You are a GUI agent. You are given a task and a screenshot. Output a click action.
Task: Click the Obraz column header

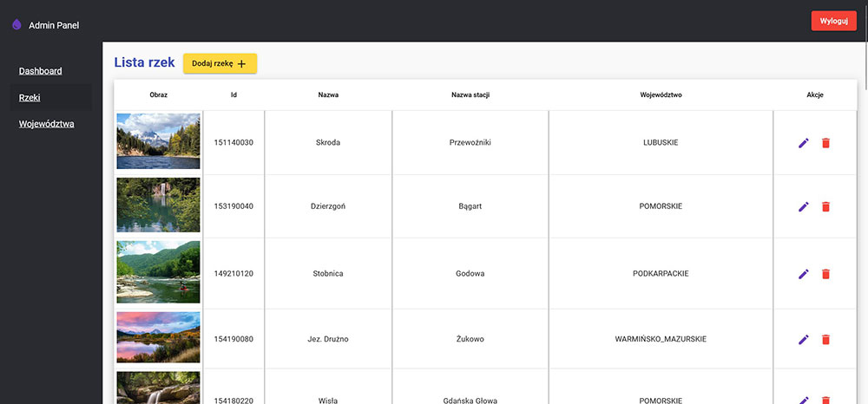pyautogui.click(x=158, y=95)
